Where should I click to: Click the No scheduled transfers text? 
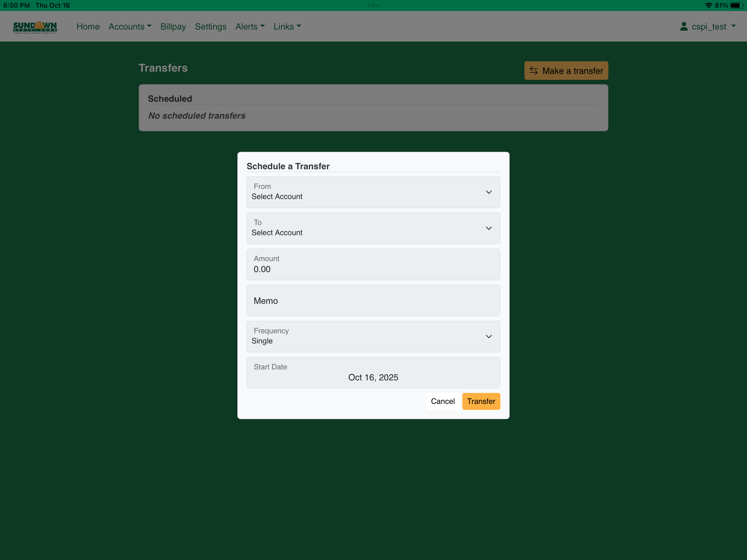pyautogui.click(x=197, y=115)
